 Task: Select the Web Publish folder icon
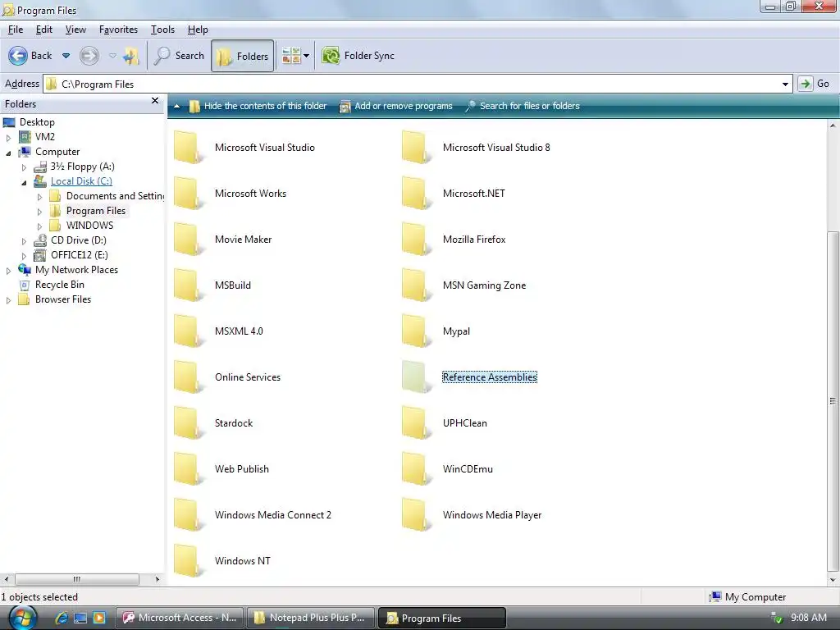click(x=188, y=468)
